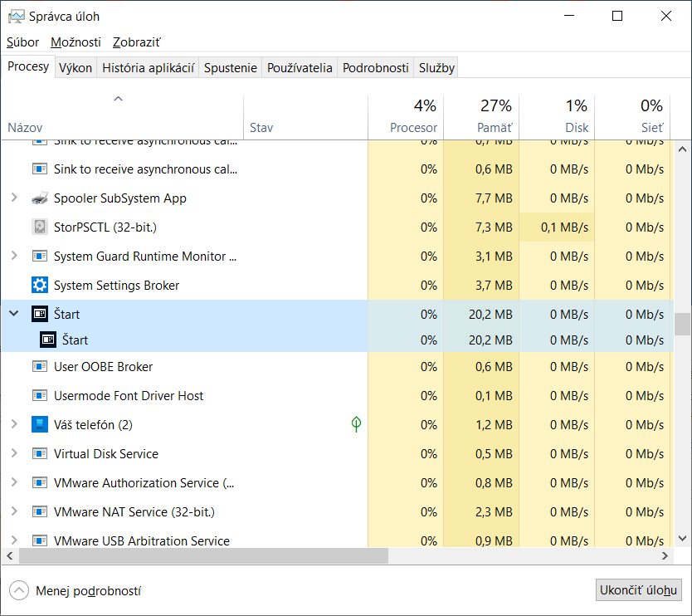The image size is (692, 616).
Task: Click the Virtual Disk Service icon
Action: point(39,454)
